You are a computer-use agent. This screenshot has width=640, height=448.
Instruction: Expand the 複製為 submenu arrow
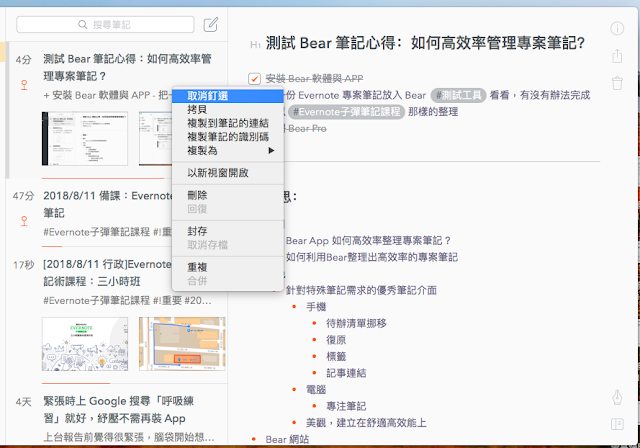click(x=271, y=151)
